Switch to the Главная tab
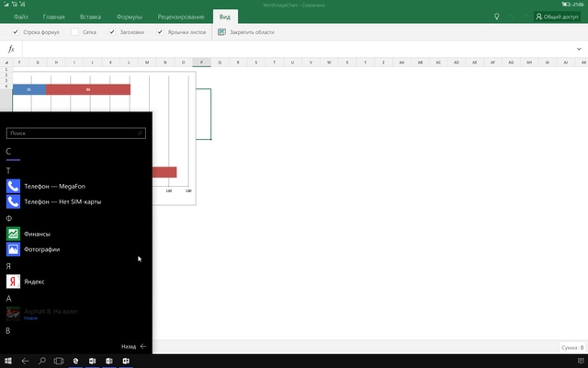588x368 pixels. [x=53, y=17]
